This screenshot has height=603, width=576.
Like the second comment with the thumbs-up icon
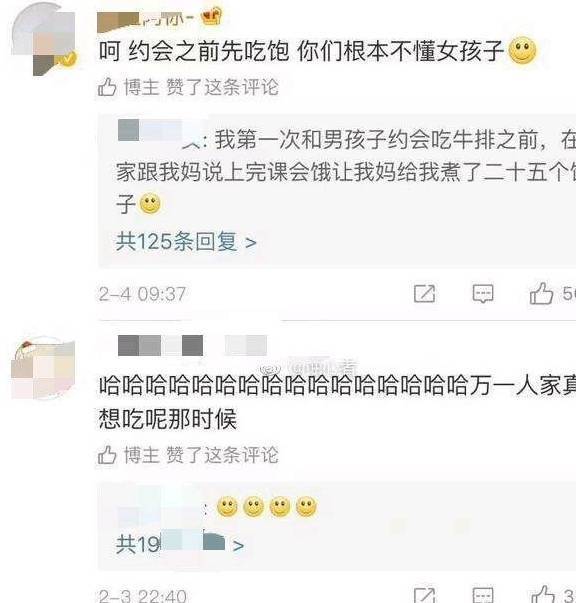tap(542, 594)
